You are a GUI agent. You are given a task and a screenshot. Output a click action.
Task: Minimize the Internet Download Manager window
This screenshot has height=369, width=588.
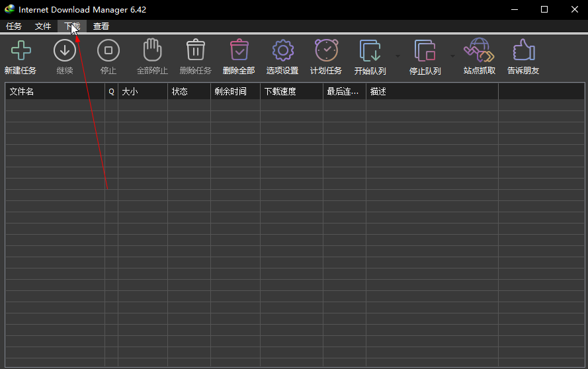pyautogui.click(x=515, y=10)
